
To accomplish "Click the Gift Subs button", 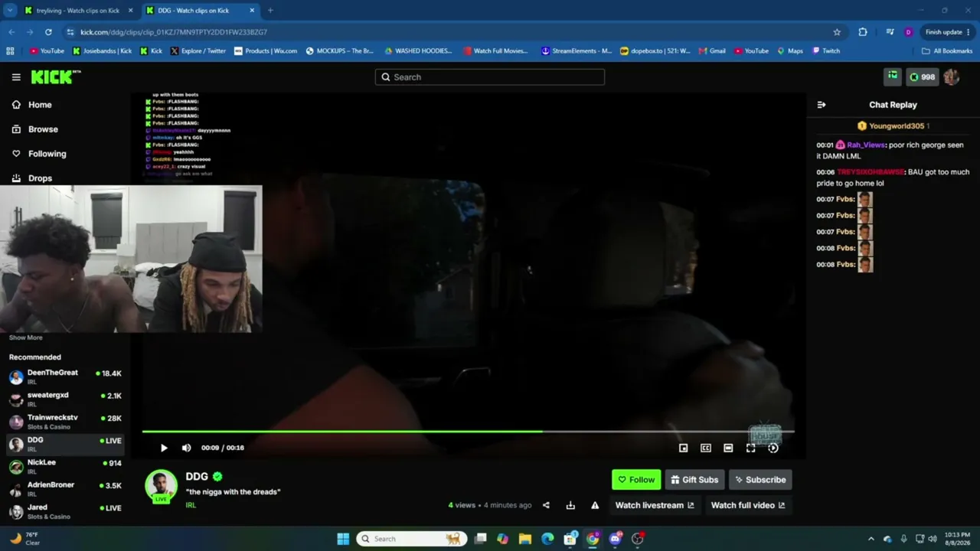I will tap(694, 480).
